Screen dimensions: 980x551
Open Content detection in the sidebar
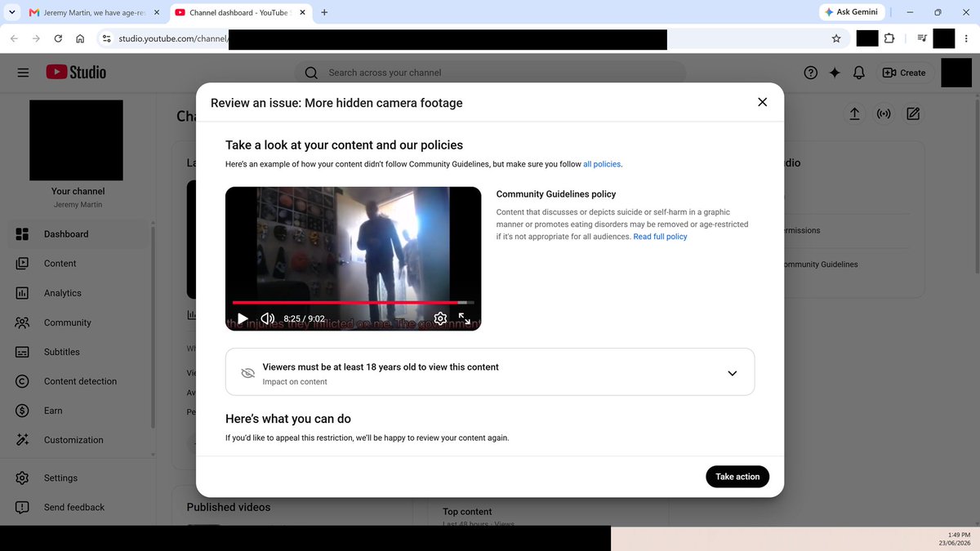pyautogui.click(x=78, y=381)
